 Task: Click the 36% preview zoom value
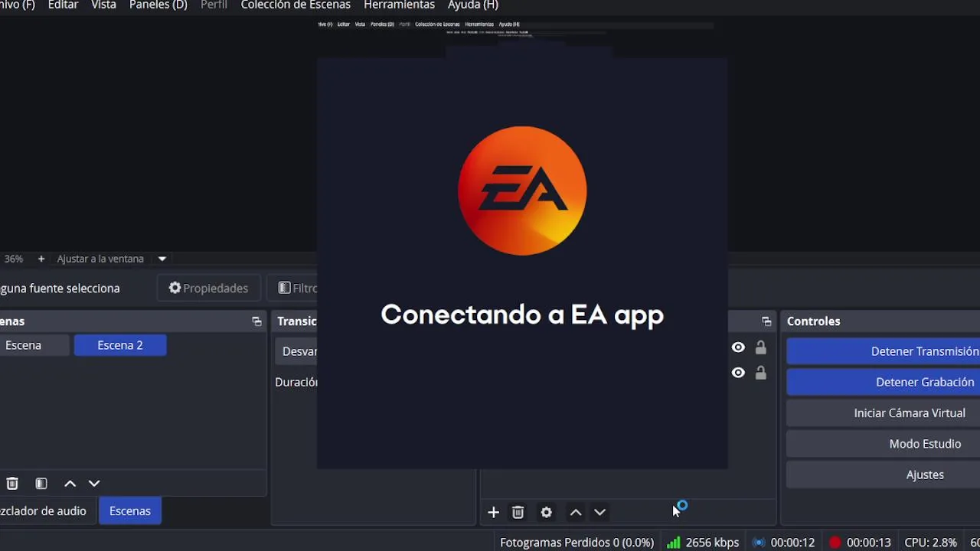point(13,259)
